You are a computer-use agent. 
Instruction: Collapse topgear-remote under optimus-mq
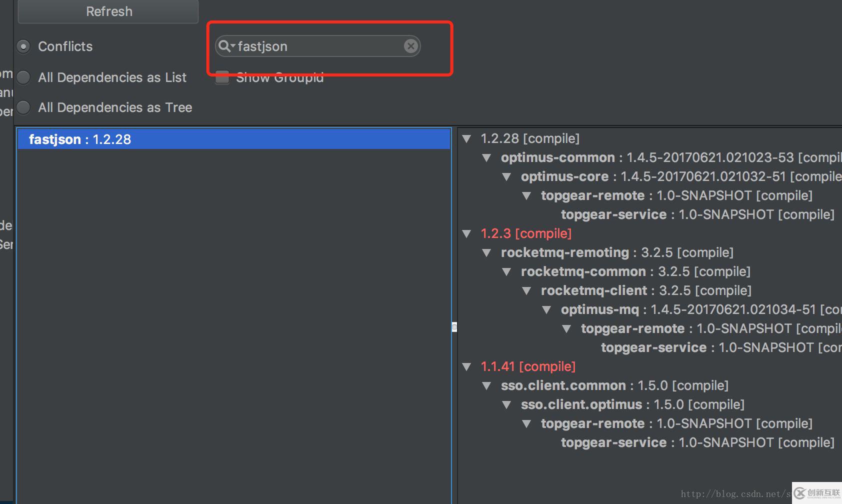pyautogui.click(x=567, y=329)
